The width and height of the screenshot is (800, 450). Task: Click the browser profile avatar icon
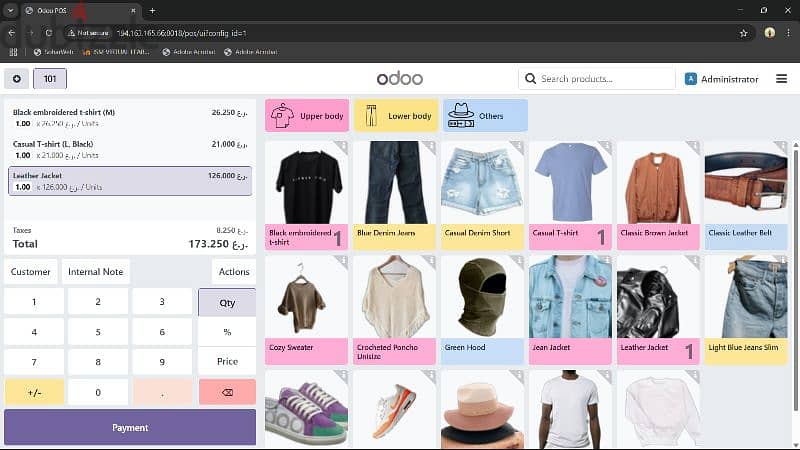coord(769,33)
